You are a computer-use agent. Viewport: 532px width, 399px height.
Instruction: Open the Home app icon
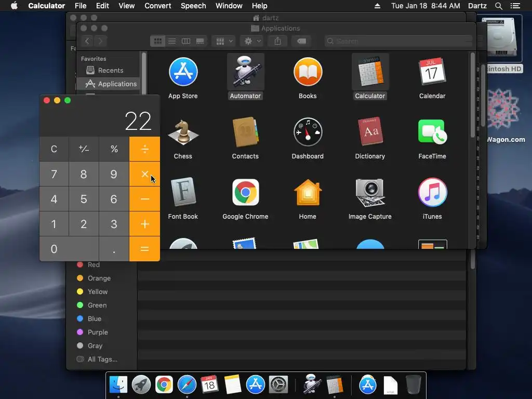[x=308, y=192]
